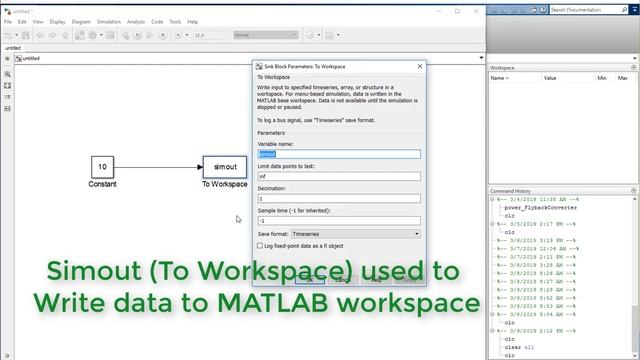This screenshot has height=360, width=640.
Task: Click the Step Forward simulation button
Action: [150, 36]
